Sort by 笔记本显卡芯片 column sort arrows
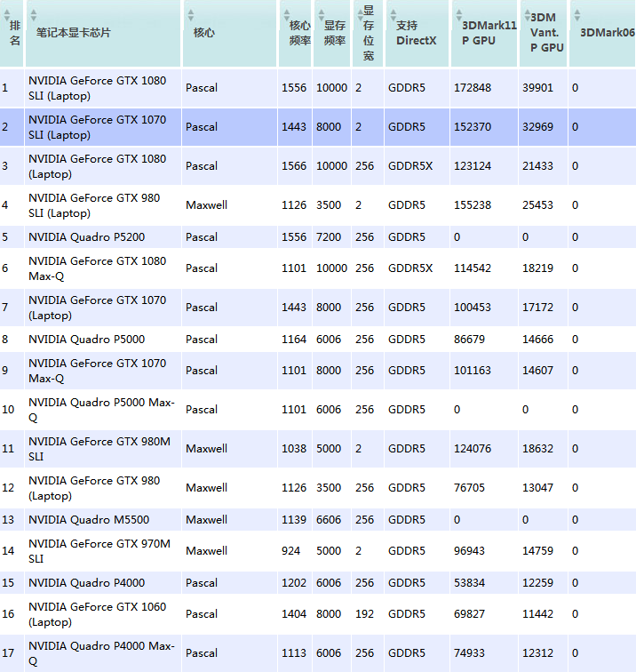The width and height of the screenshot is (636, 672). pos(34,15)
